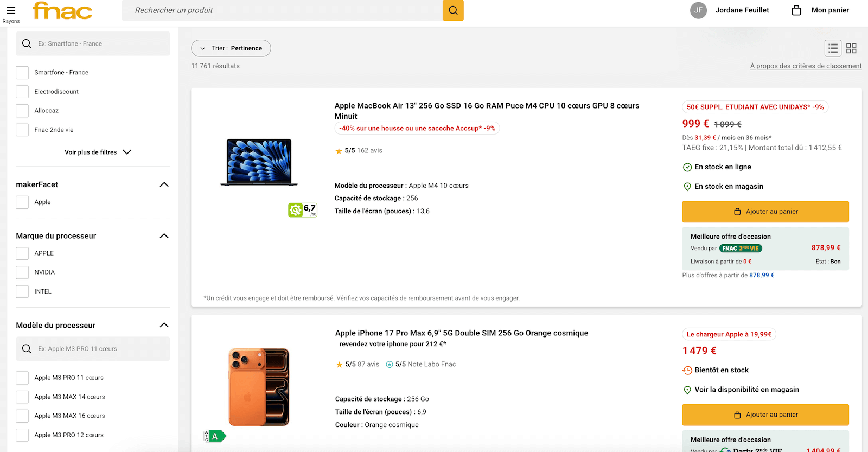Switch results to grid view
This screenshot has width=868, height=452.
point(851,48)
